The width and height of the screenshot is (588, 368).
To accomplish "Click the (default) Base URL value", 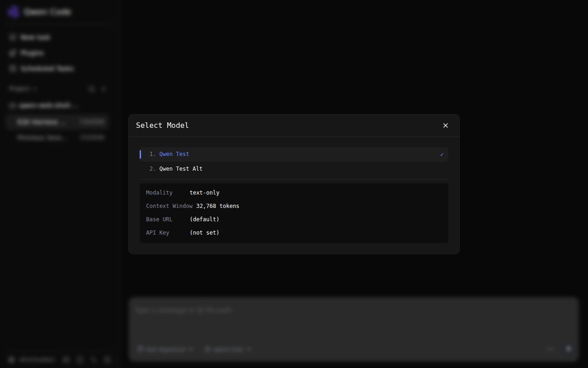I will (204, 219).
